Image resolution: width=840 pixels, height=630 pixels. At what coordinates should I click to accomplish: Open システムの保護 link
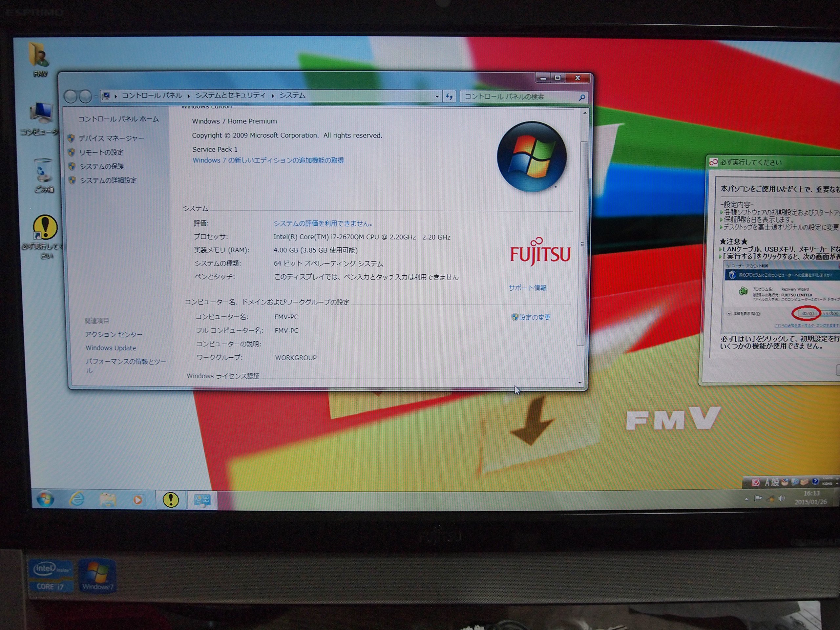pyautogui.click(x=102, y=166)
